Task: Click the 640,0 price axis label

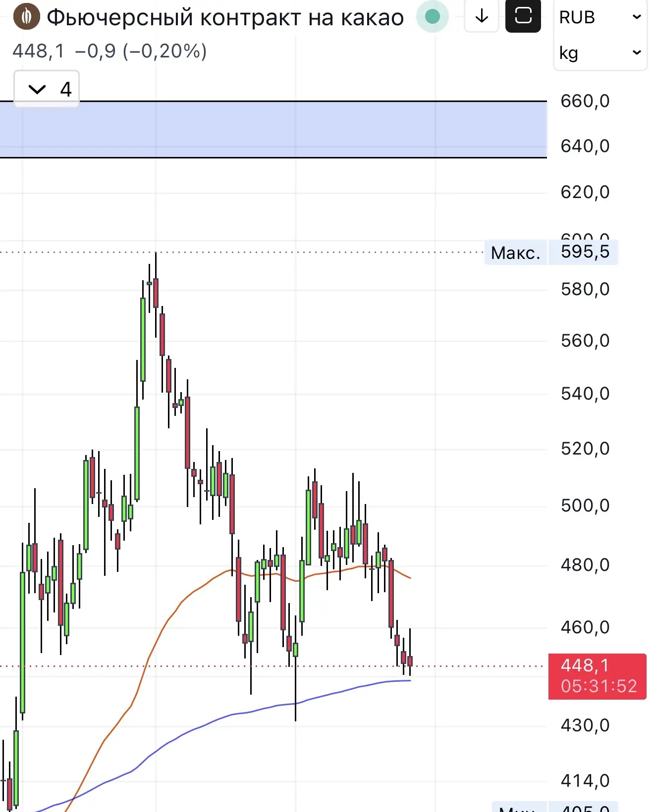Action: coord(585,146)
